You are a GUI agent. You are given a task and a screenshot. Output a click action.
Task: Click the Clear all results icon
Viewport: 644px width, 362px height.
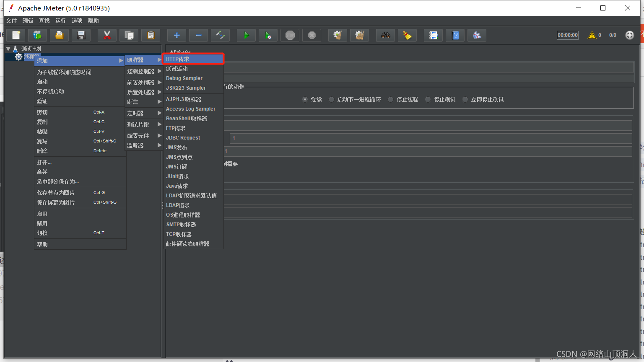coord(360,36)
